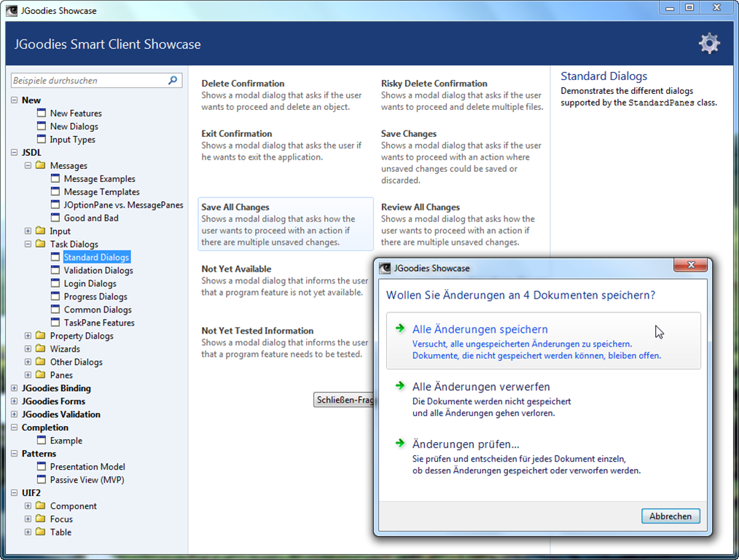Click the TaskPane Features page icon
The height and width of the screenshot is (560, 739).
tap(55, 323)
